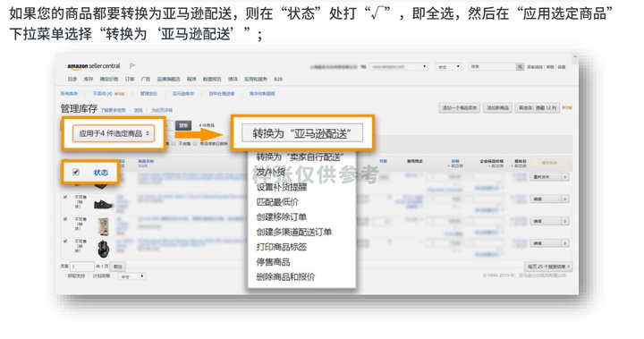Open the 数据报告 navigation menu
644x339 pixels.
pyautogui.click(x=212, y=79)
